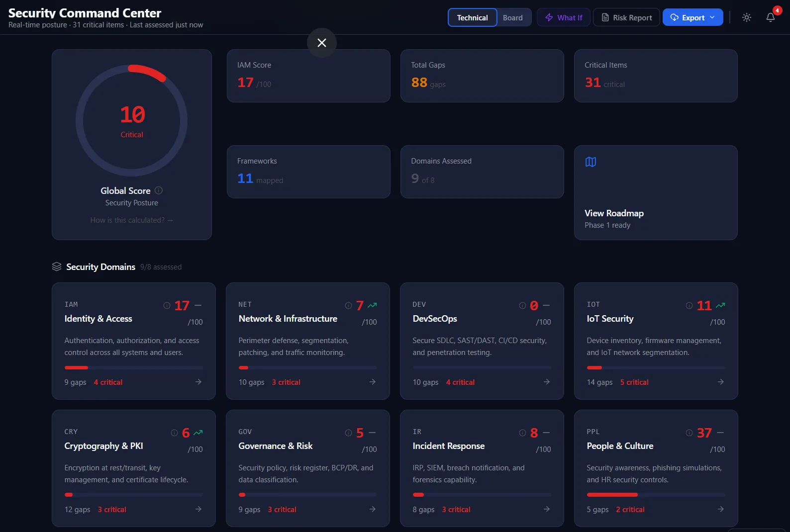Image resolution: width=790 pixels, height=532 pixels.
Task: Click the info icon on Identity & Access
Action: pyautogui.click(x=167, y=306)
